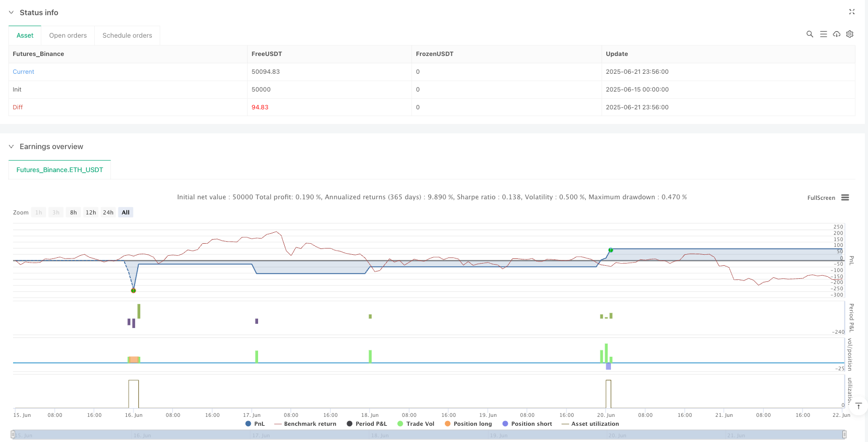Click the list view icon beside search

click(x=823, y=34)
